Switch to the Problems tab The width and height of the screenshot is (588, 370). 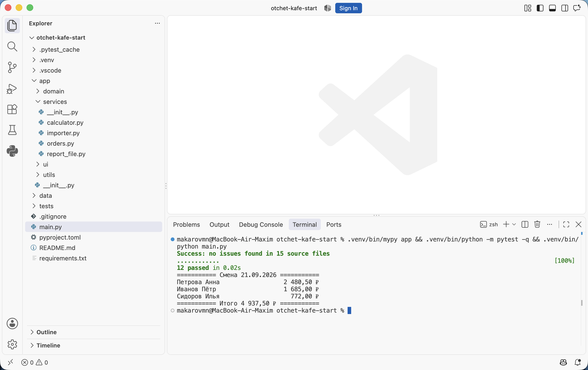(x=186, y=224)
